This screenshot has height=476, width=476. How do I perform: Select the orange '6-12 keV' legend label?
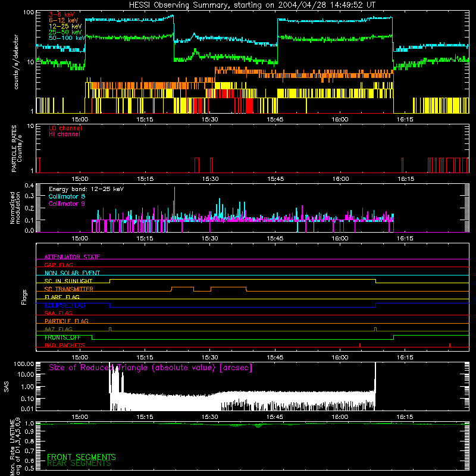64,20
